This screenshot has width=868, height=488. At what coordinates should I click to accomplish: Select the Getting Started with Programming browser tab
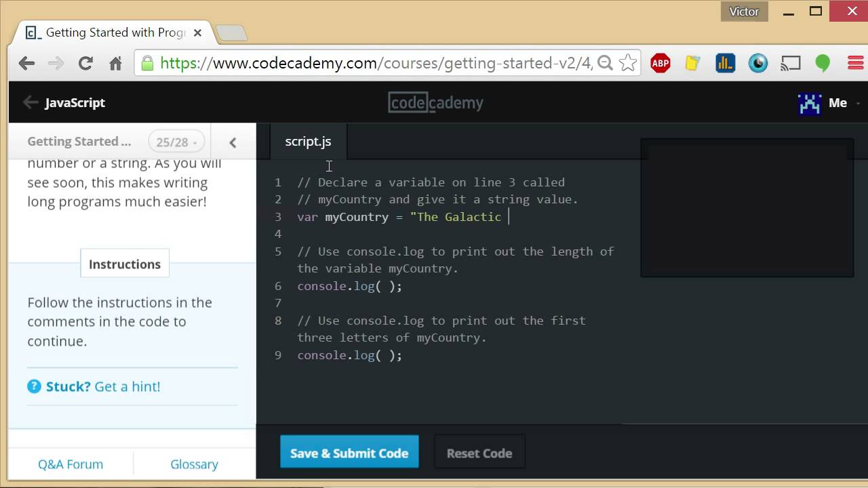[x=115, y=33]
